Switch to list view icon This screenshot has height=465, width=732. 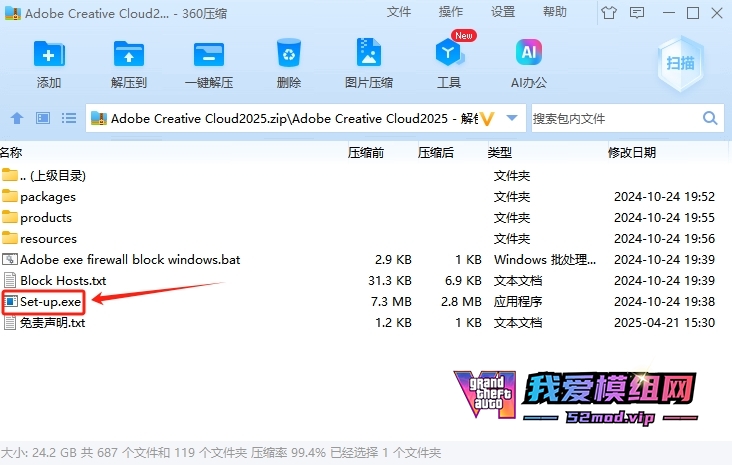coord(69,118)
